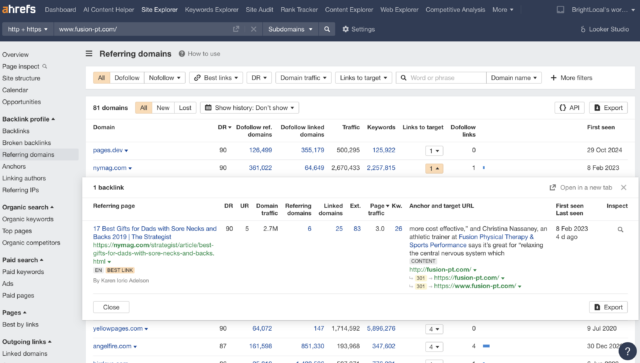Open the 17 Best Gifts for Dads article link
640x363 pixels.
tap(155, 233)
